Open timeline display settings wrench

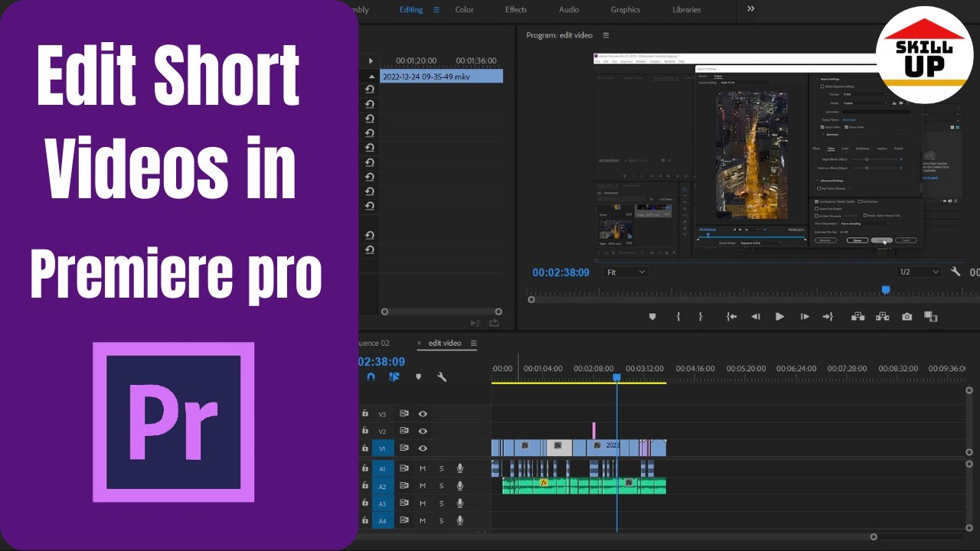click(442, 377)
